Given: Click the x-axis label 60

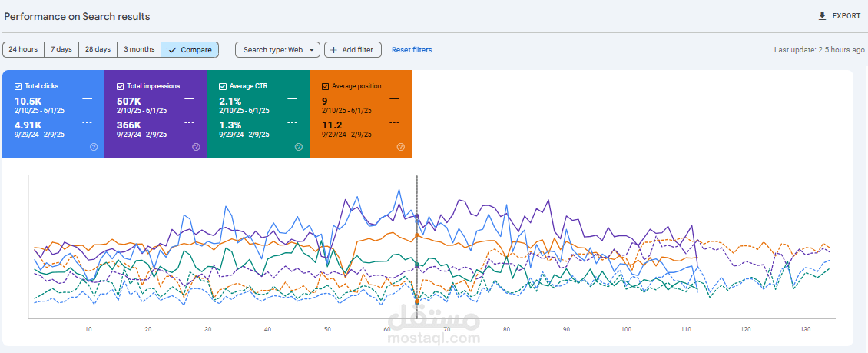Looking at the screenshot, I should coord(387,329).
